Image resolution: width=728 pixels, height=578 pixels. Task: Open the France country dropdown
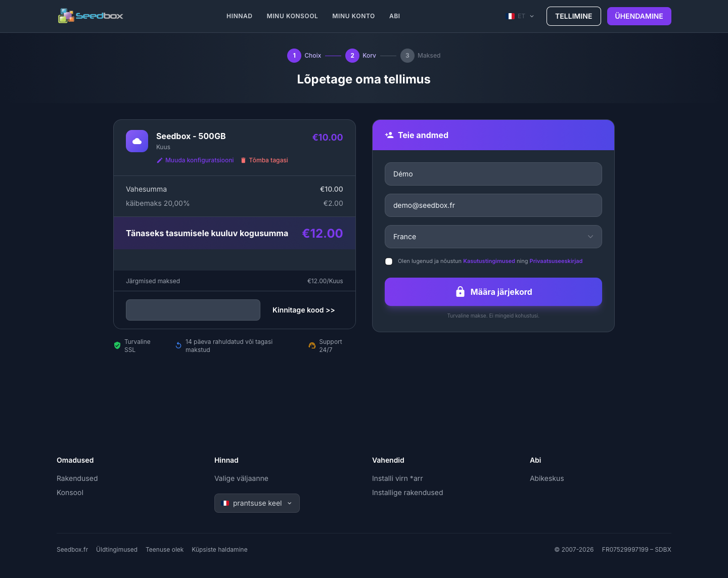pos(493,237)
